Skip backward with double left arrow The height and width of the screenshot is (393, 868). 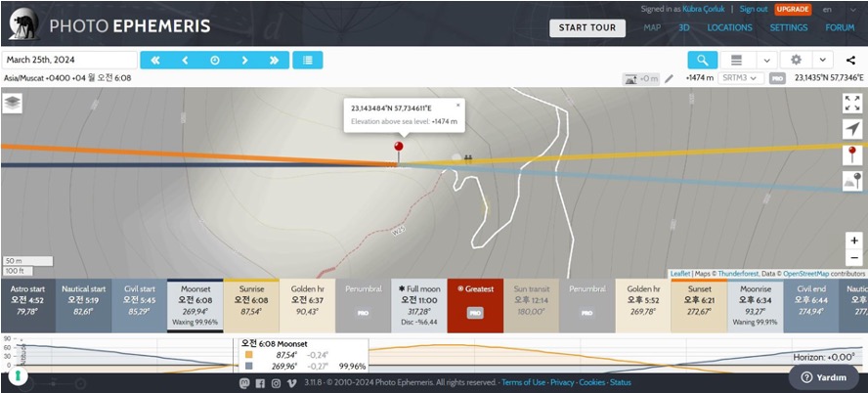click(154, 60)
